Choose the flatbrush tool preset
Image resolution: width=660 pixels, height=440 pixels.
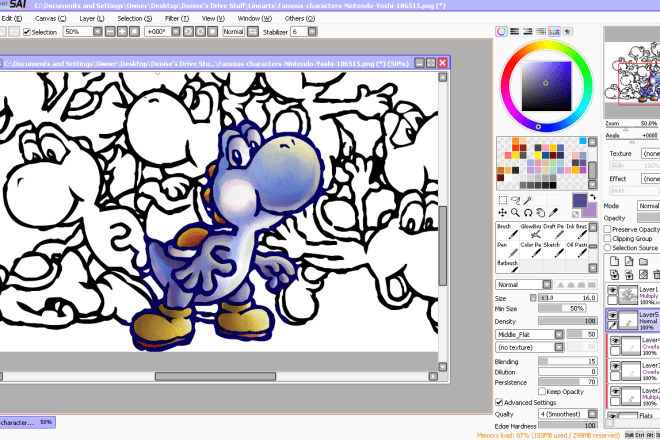508,266
